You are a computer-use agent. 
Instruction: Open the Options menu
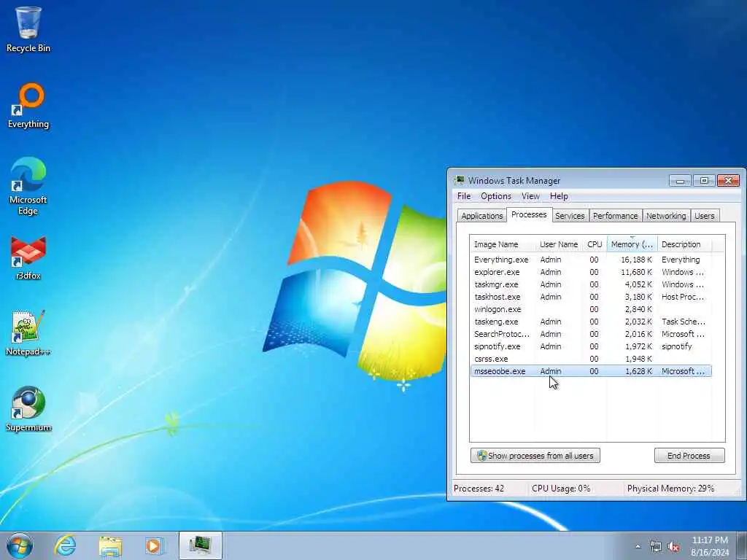(x=496, y=196)
